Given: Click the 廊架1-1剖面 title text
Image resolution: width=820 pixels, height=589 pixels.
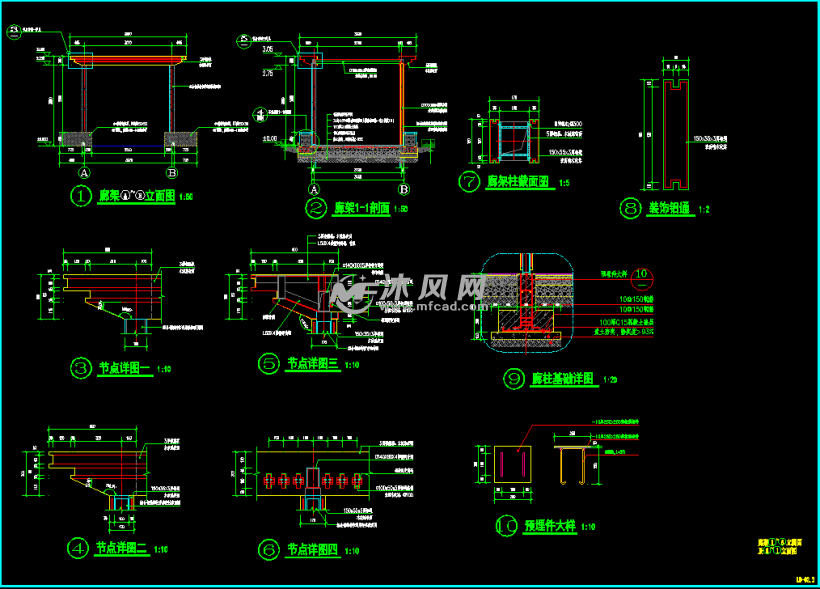Looking at the screenshot, I should pyautogui.click(x=362, y=208).
